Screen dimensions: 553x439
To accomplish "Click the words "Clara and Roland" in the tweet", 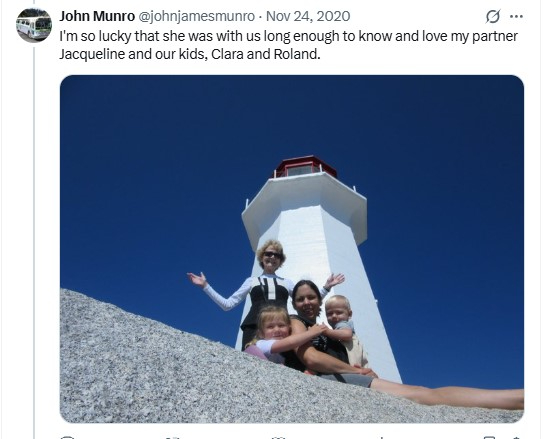I will click(266, 54).
